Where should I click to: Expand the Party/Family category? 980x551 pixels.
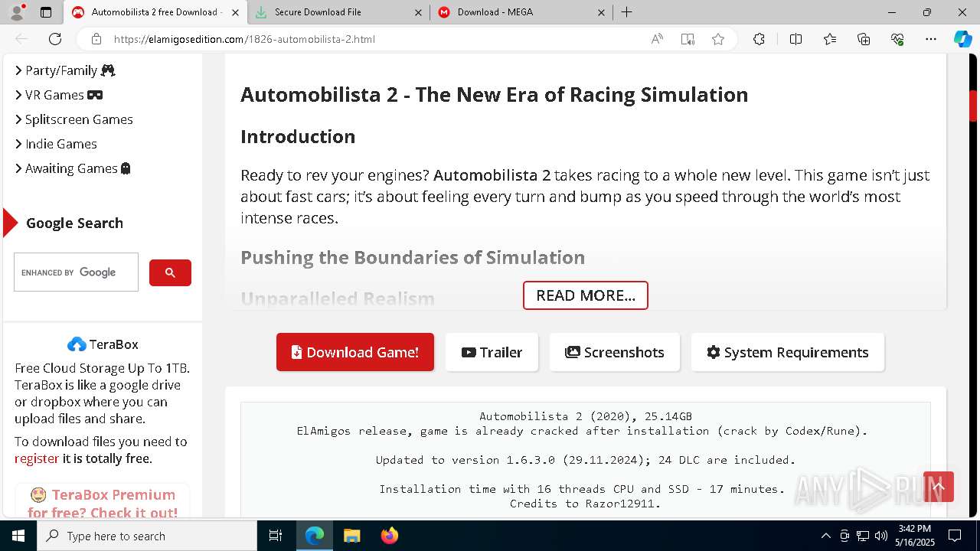65,70
